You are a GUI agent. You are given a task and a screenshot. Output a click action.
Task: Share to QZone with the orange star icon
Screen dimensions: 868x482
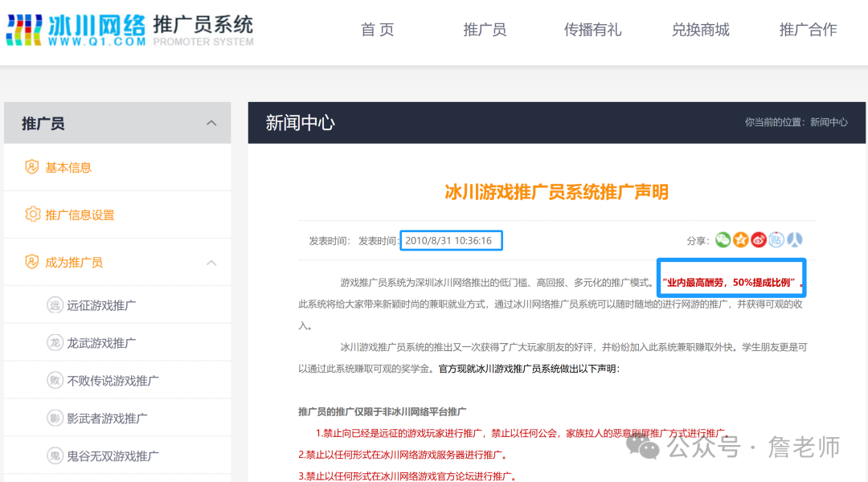click(741, 239)
